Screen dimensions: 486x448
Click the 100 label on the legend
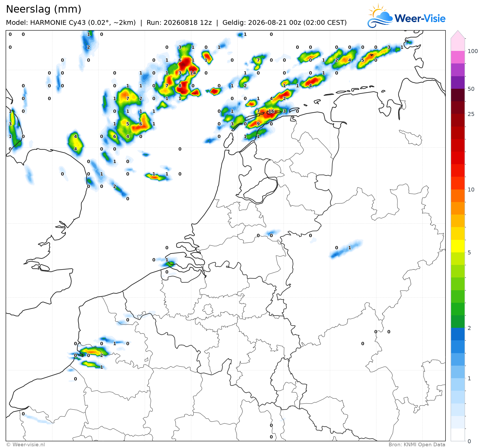(473, 51)
